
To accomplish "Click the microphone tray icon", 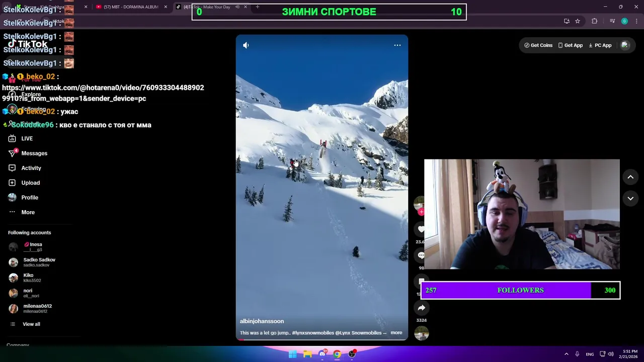I will [577, 354].
